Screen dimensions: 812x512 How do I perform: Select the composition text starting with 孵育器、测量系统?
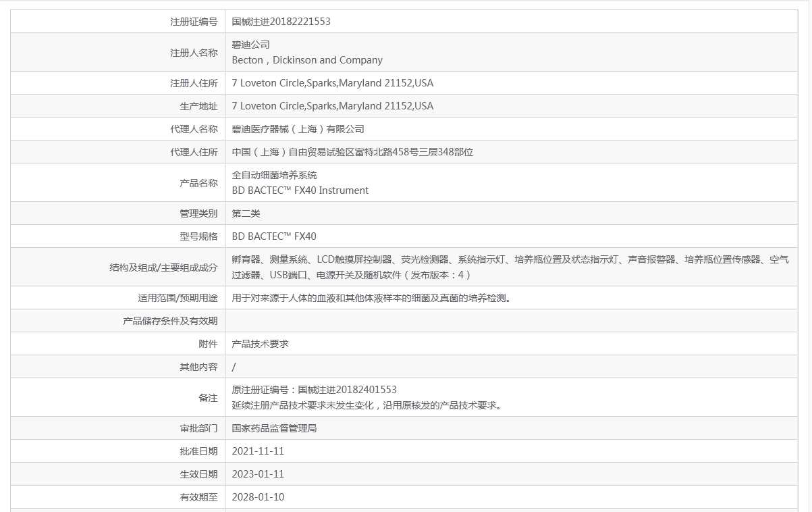point(510,267)
